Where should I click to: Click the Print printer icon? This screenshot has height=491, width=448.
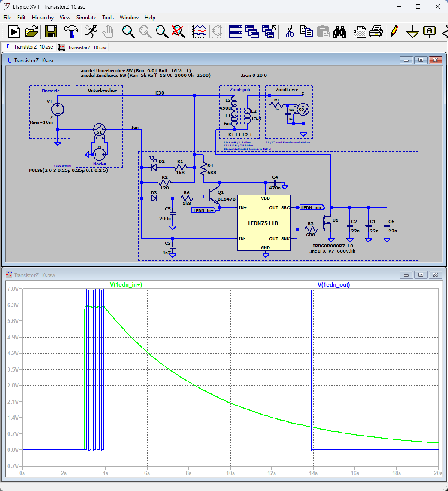376,31
